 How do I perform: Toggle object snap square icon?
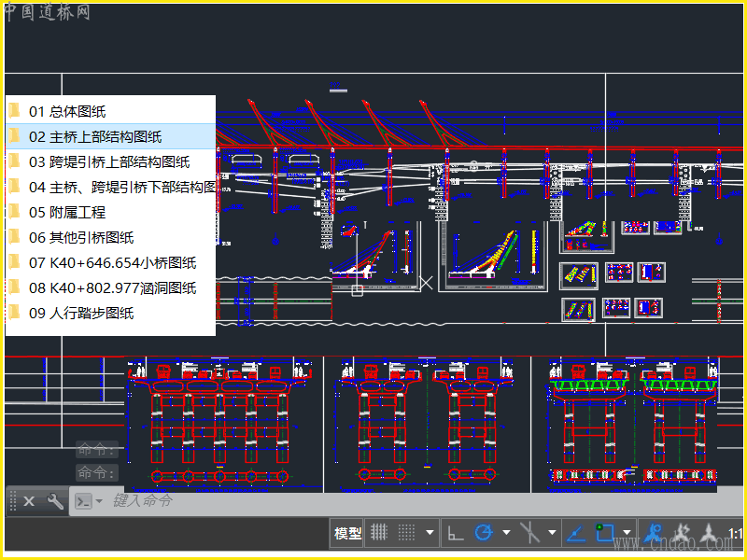tap(605, 532)
